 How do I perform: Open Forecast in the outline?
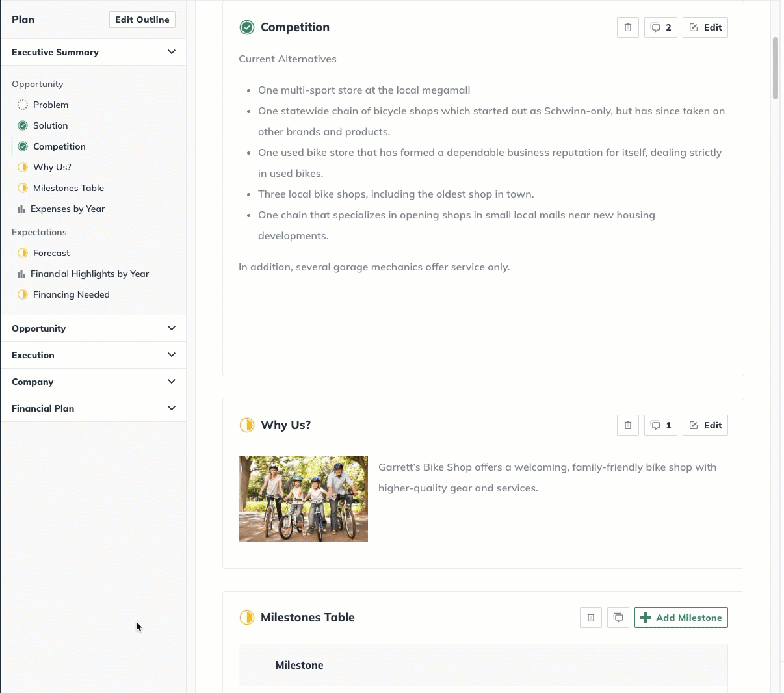click(51, 253)
